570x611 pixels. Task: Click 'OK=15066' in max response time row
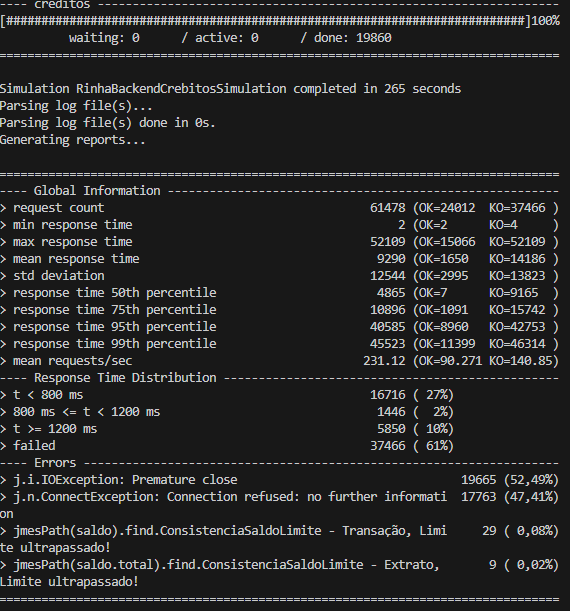point(447,242)
